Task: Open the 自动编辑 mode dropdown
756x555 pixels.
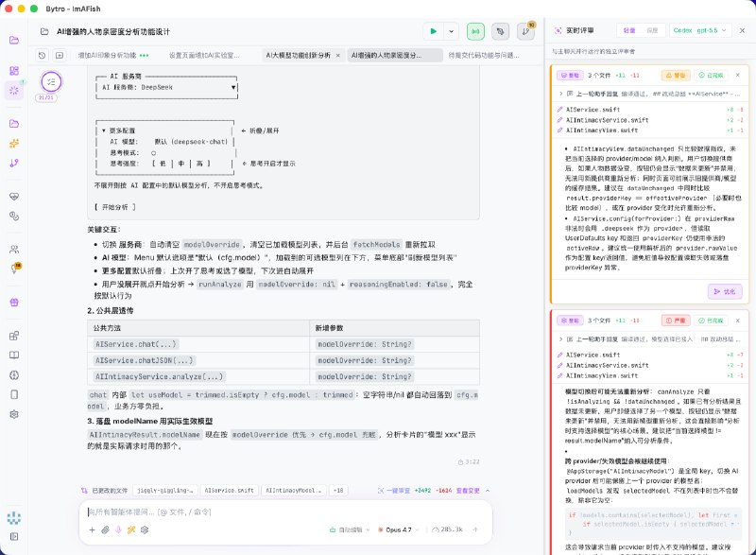Action: [x=350, y=529]
